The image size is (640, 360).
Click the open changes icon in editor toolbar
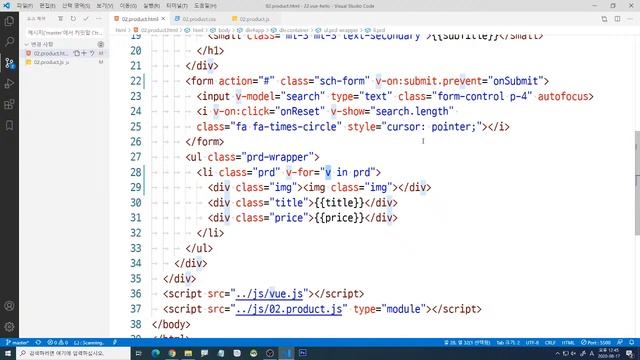tap(604, 19)
